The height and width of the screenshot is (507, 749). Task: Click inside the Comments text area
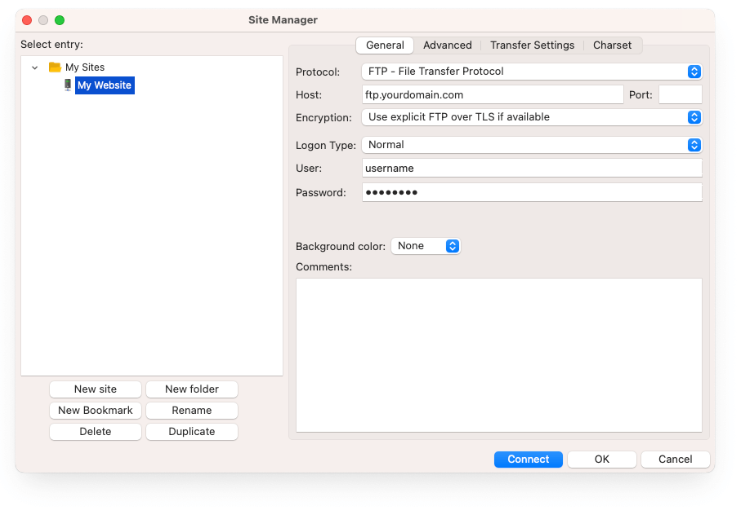499,356
